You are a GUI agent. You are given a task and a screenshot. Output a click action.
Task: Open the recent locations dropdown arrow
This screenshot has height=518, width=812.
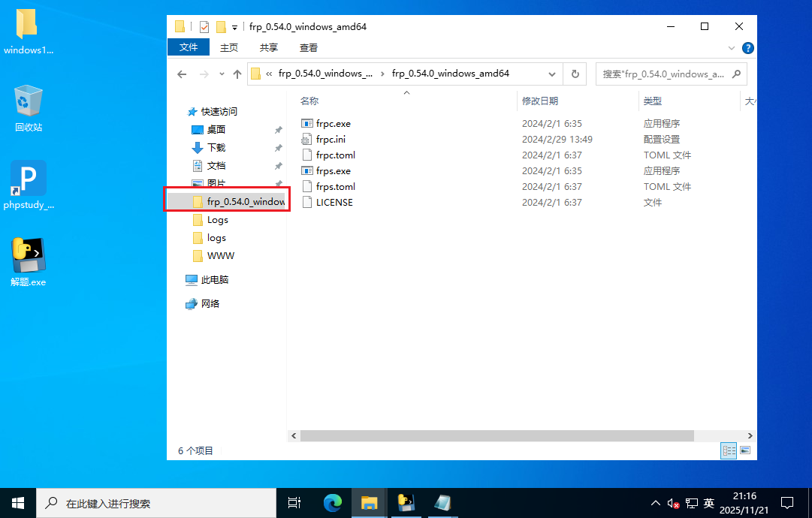[x=222, y=74]
